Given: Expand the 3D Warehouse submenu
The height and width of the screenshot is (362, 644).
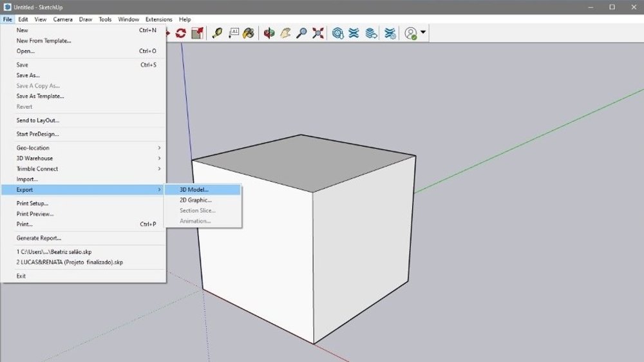Looking at the screenshot, I should [x=83, y=158].
